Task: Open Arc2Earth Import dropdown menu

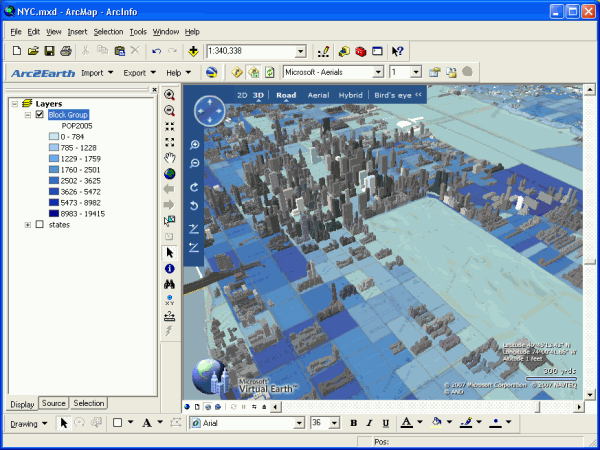Action: pos(97,73)
